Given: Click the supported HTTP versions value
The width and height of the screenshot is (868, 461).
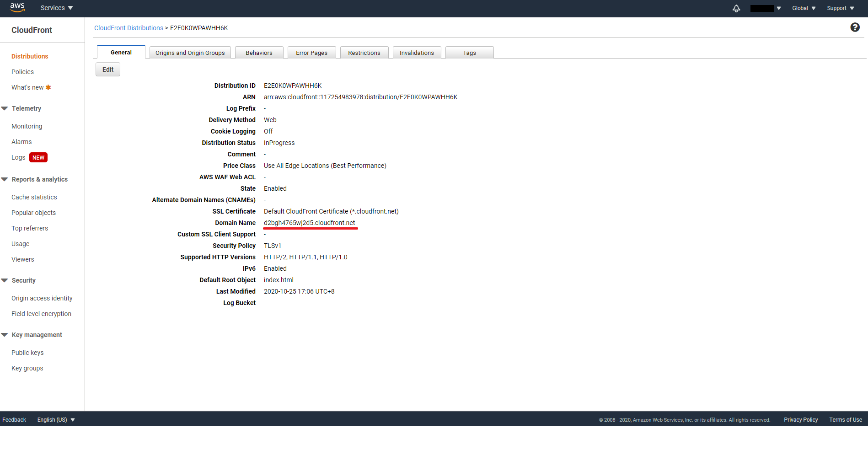Looking at the screenshot, I should [x=305, y=257].
